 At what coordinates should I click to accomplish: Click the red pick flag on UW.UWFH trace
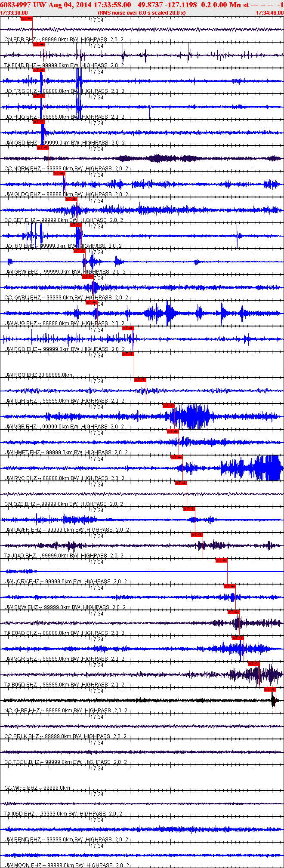coord(189,509)
